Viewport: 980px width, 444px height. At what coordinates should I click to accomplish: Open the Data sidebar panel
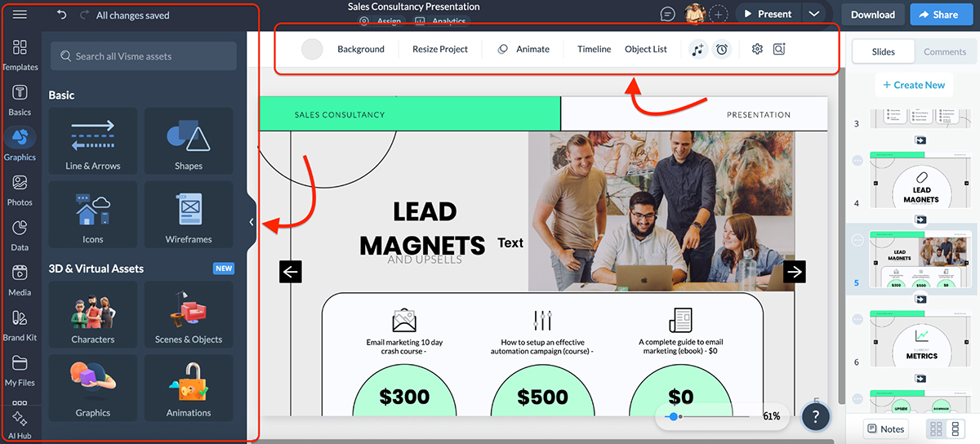click(20, 234)
